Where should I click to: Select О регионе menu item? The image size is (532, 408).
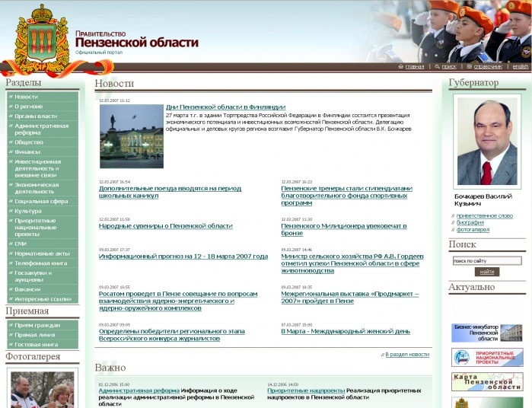point(43,107)
